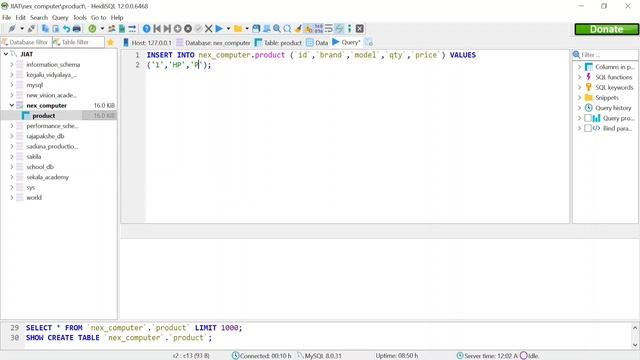
Task: Check the Bind parameters checkbox
Action: (587, 128)
